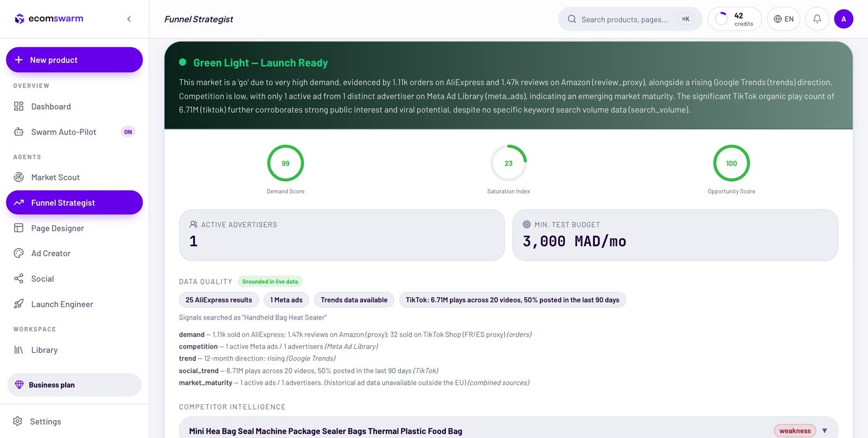
Task: Open the workspace Library
Action: [x=74, y=350]
